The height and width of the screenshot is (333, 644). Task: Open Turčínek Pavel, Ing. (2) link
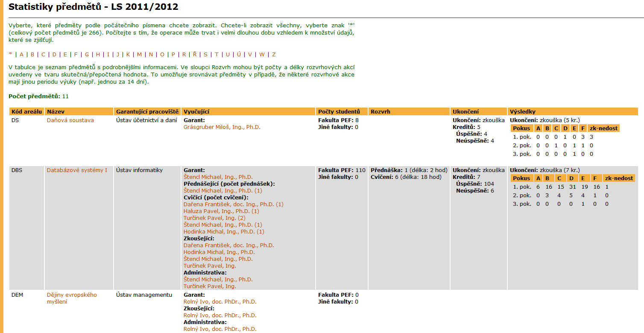[214, 218]
